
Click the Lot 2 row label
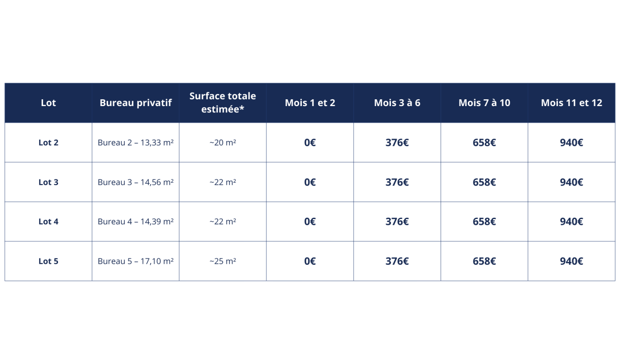point(49,142)
